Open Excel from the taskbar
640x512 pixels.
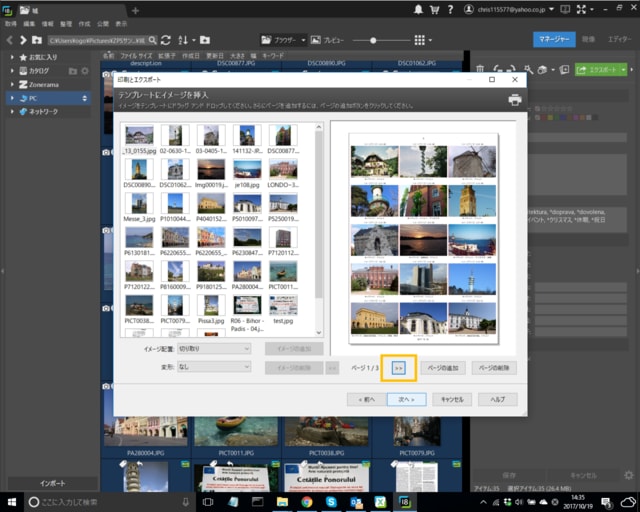coord(380,501)
